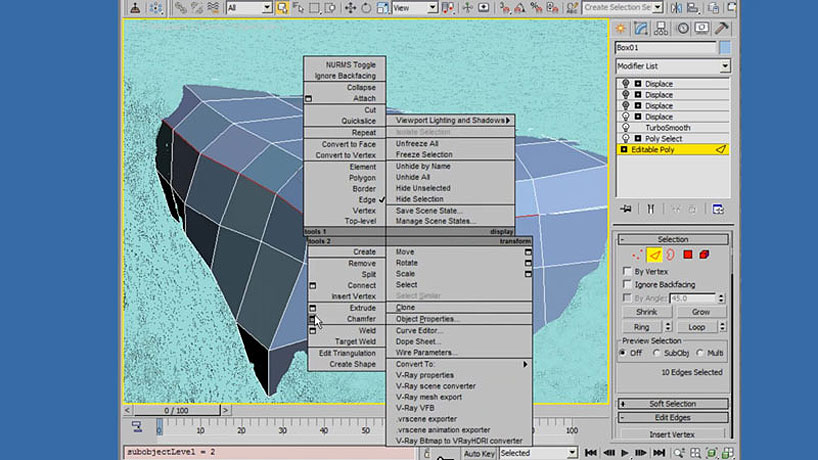Screen dimensions: 818x460
Task: Select the SubObj preview selection radio
Action: [x=656, y=352]
